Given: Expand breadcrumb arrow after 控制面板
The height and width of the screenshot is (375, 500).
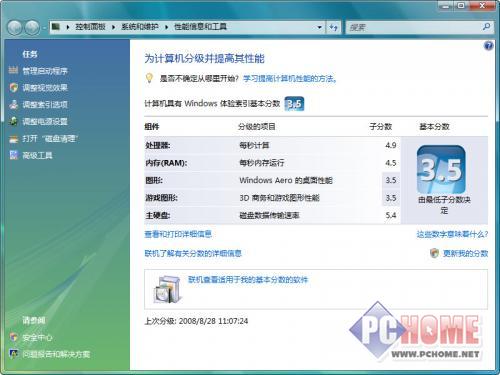Looking at the screenshot, I should tap(113, 27).
